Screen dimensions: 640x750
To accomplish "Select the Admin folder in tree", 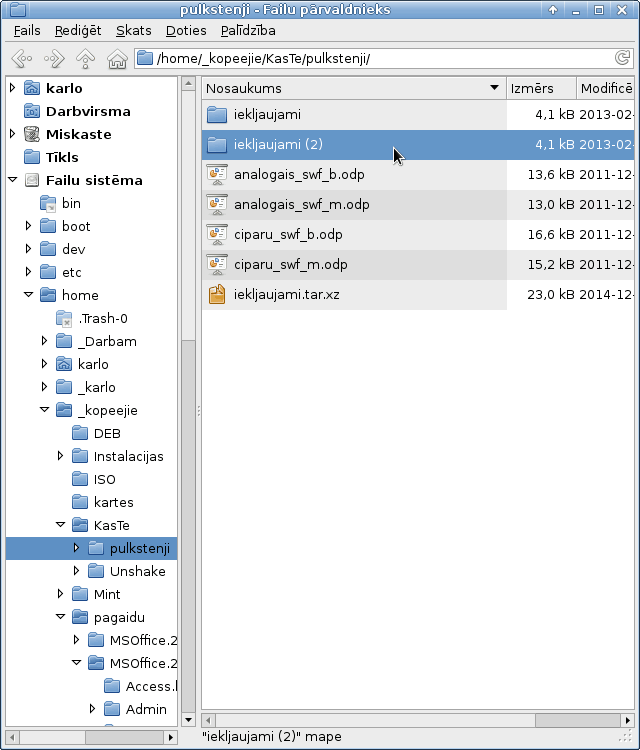I will 146,709.
